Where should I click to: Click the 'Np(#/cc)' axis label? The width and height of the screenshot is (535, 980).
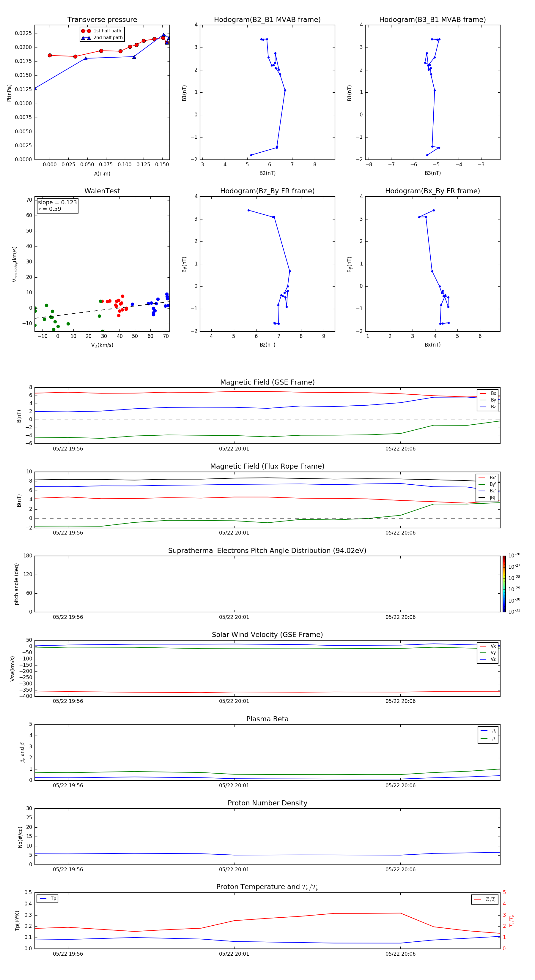(x=20, y=837)
